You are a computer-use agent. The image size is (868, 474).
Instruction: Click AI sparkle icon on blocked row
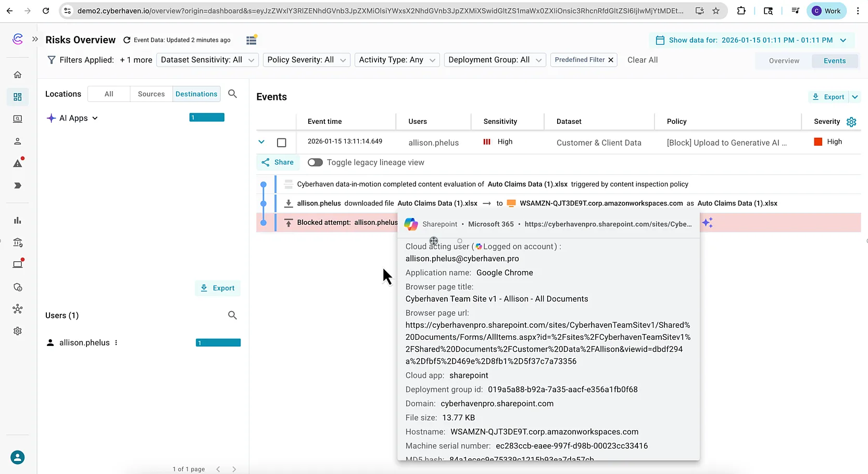(707, 223)
